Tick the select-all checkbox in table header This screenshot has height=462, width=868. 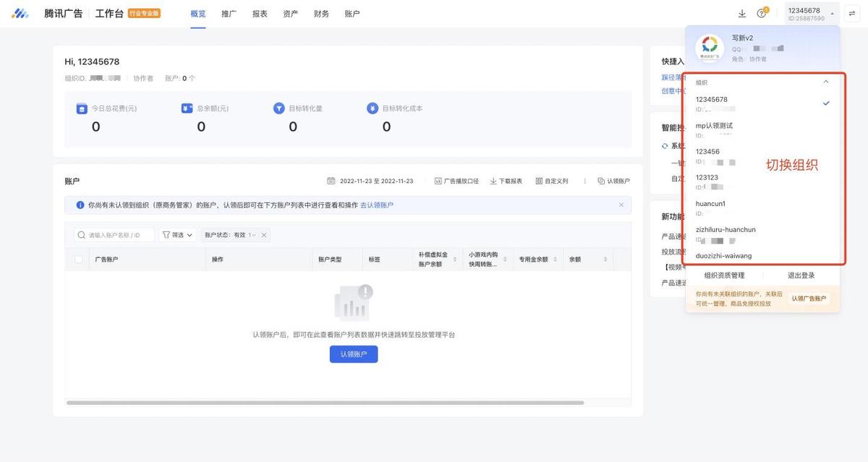78,259
